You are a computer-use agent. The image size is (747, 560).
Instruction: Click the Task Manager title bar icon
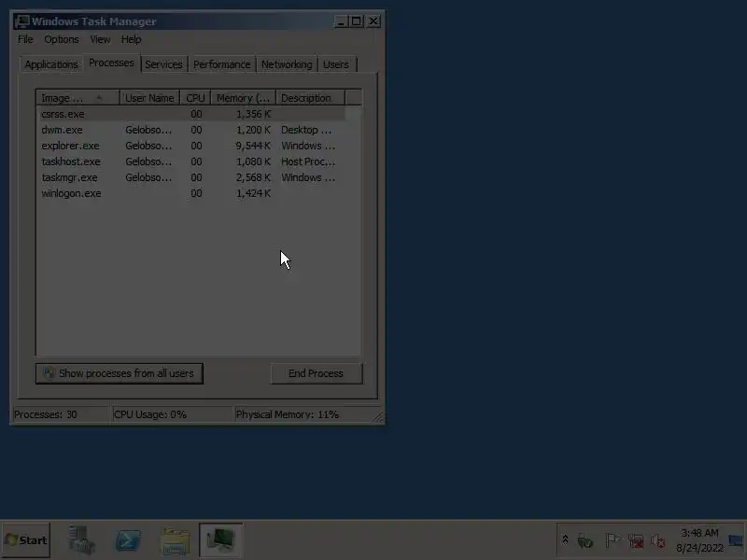coord(21,21)
